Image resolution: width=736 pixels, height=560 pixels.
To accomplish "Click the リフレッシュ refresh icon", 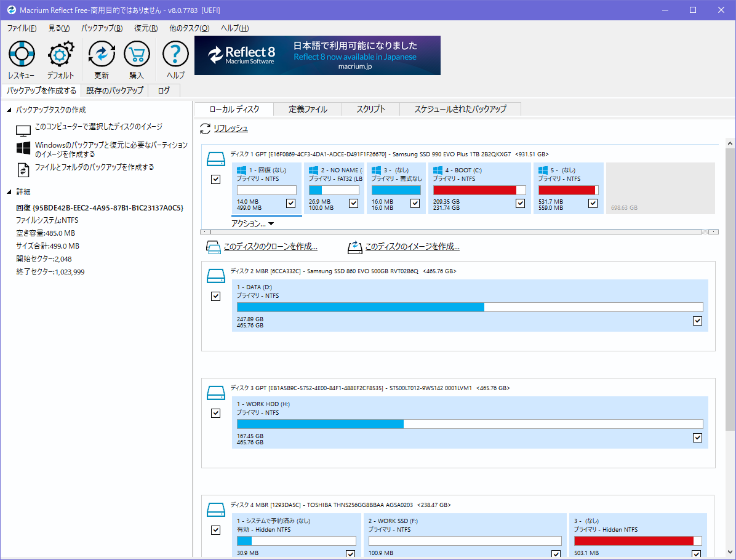I will [x=206, y=129].
